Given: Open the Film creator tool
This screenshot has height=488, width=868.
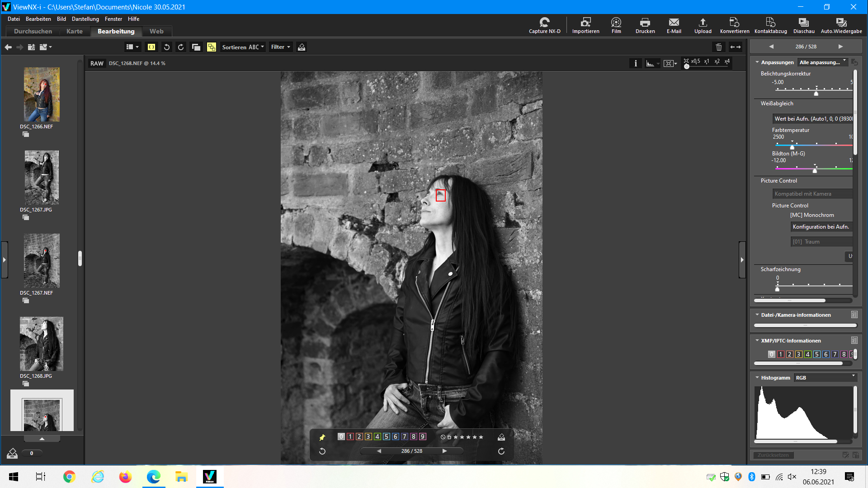Looking at the screenshot, I should [x=616, y=25].
